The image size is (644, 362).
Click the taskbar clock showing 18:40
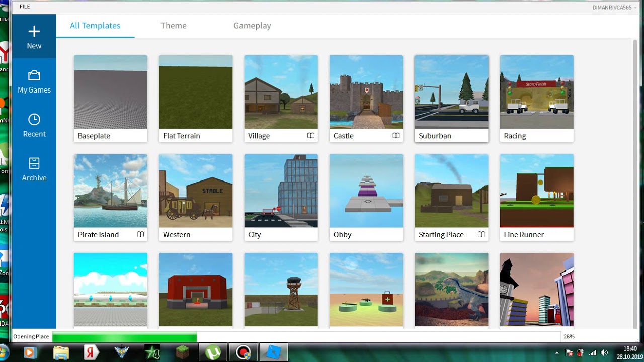coord(630,349)
